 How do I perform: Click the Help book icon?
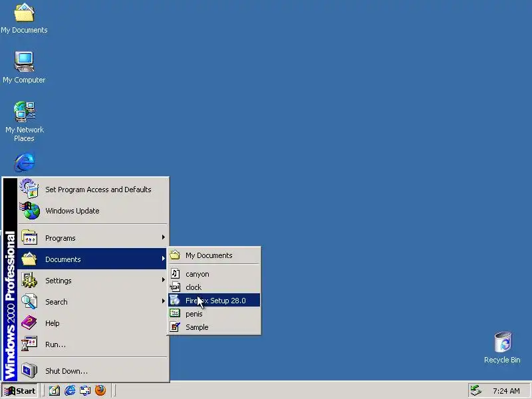[x=29, y=323]
